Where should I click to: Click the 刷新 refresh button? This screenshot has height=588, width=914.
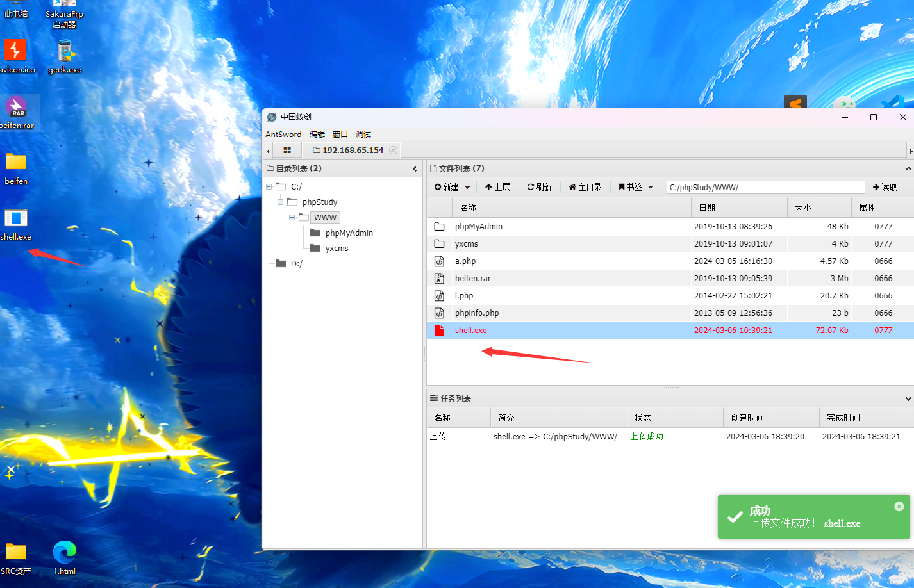click(539, 188)
